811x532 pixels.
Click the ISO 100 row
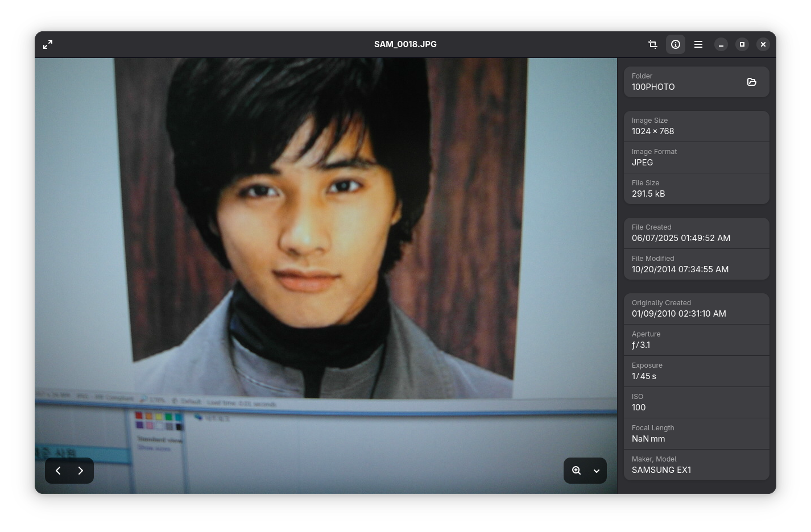pyautogui.click(x=697, y=402)
